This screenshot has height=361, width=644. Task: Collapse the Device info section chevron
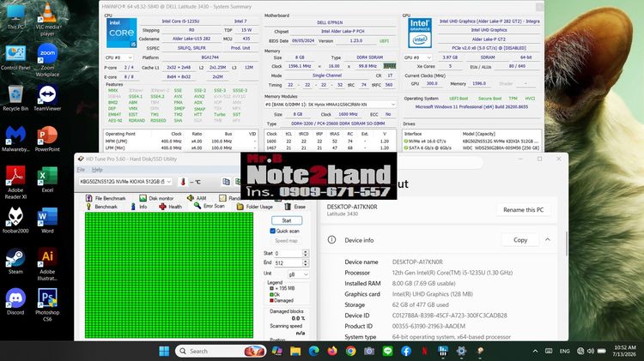click(548, 239)
